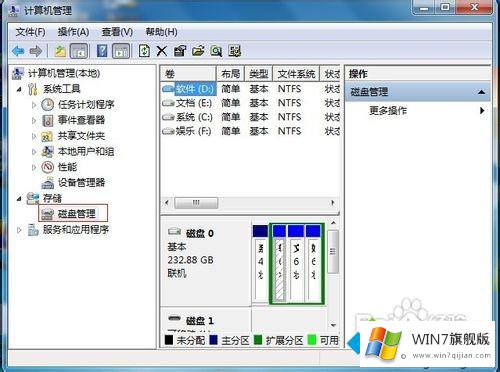Open the 查看(V) menu
500x372 pixels.
pos(117,32)
